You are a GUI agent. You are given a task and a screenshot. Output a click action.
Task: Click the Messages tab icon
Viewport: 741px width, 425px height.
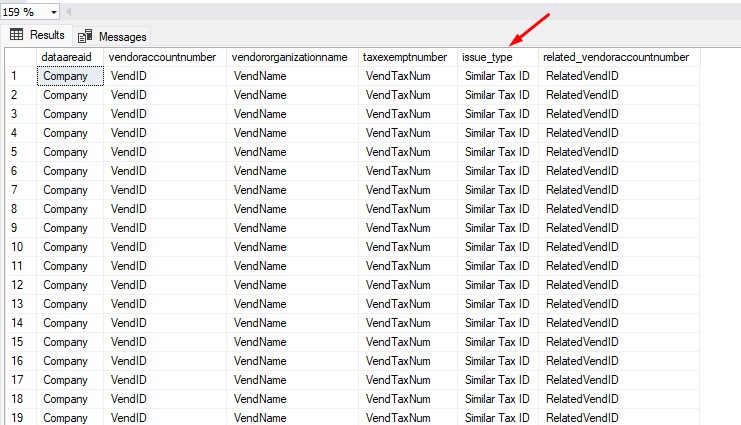[x=85, y=36]
